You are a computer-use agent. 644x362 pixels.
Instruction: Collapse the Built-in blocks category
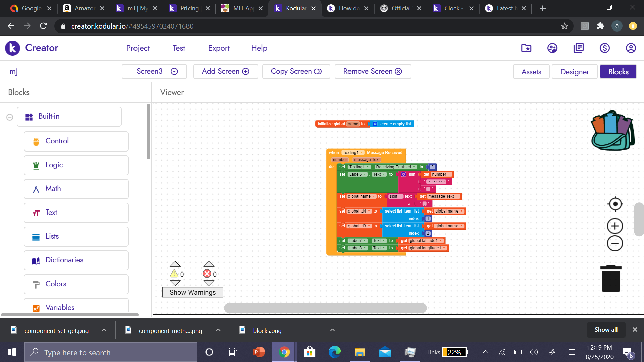[x=10, y=117]
